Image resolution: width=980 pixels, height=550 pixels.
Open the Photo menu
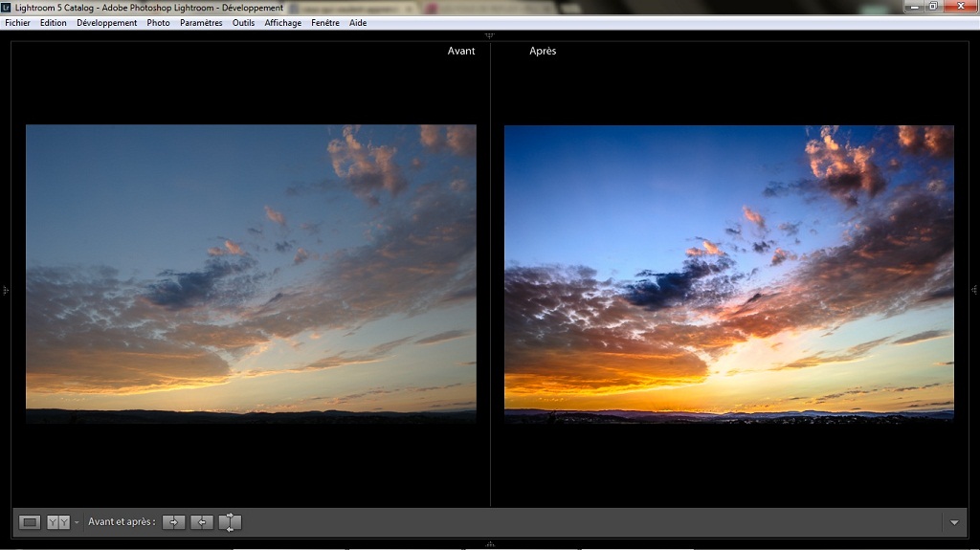(159, 23)
